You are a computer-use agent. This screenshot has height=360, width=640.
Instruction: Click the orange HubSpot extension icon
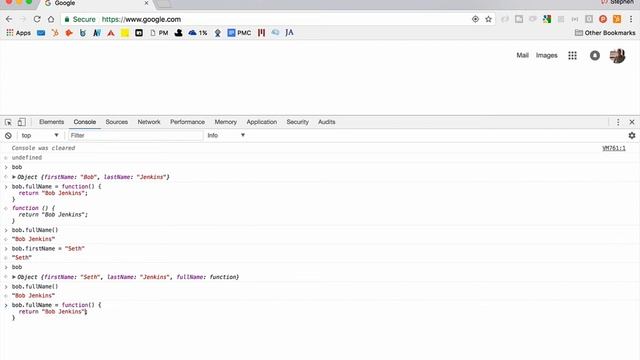(617, 19)
